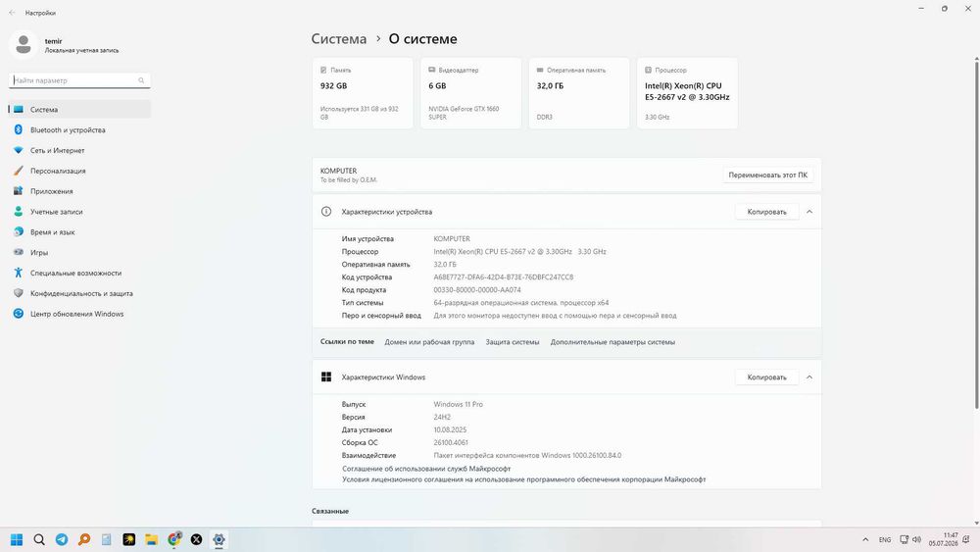This screenshot has width=980, height=552.
Task: Click OS build value 26100.4061
Action: tap(451, 442)
